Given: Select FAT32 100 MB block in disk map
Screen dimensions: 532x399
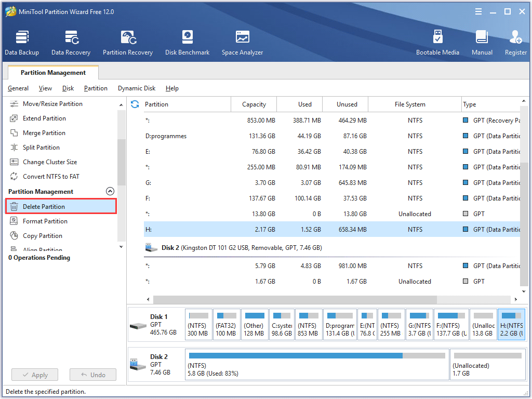Looking at the screenshot, I should click(226, 325).
